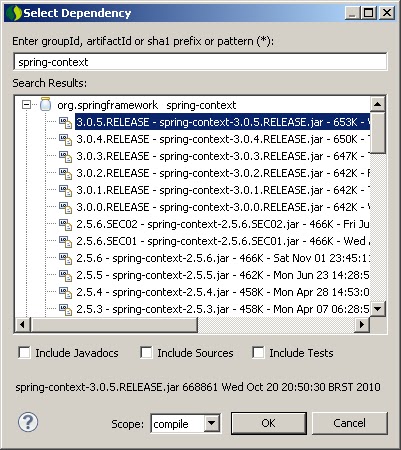Click the spring-context-3.0.5.RELEASE.jar 668861 status text
401x450 pixels.
198,387
